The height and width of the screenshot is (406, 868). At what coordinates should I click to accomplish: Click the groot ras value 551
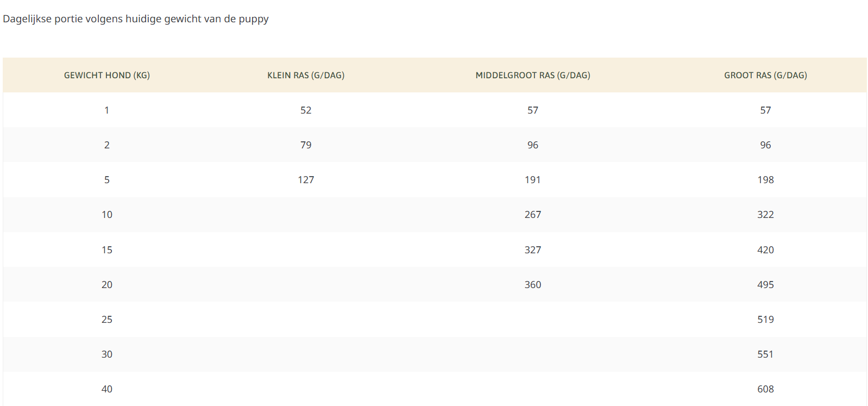click(x=765, y=354)
